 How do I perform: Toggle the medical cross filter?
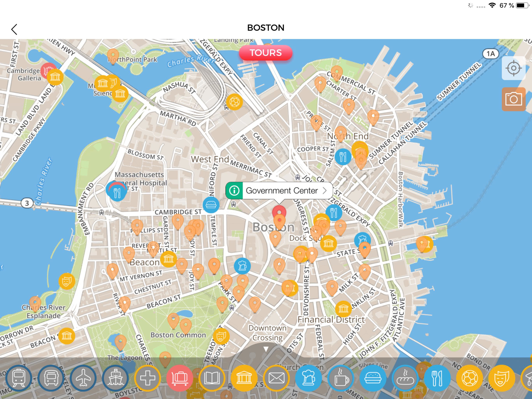pyautogui.click(x=147, y=378)
